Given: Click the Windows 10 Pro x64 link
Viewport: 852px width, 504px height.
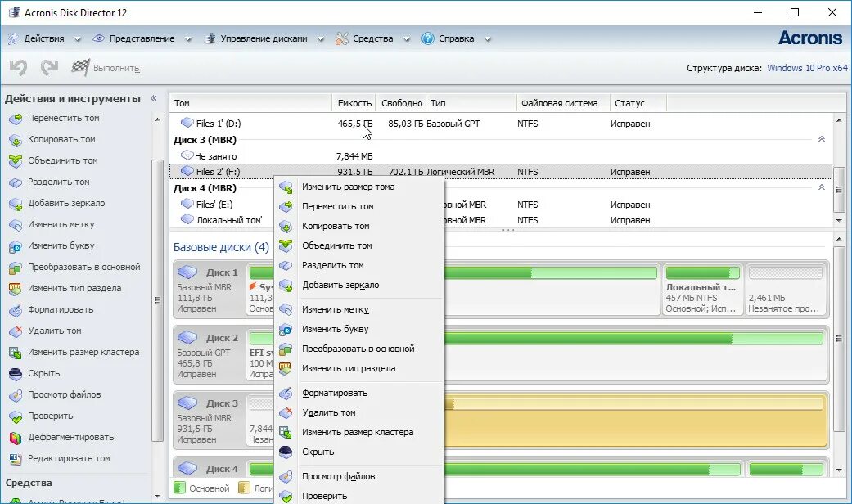Looking at the screenshot, I should click(807, 68).
